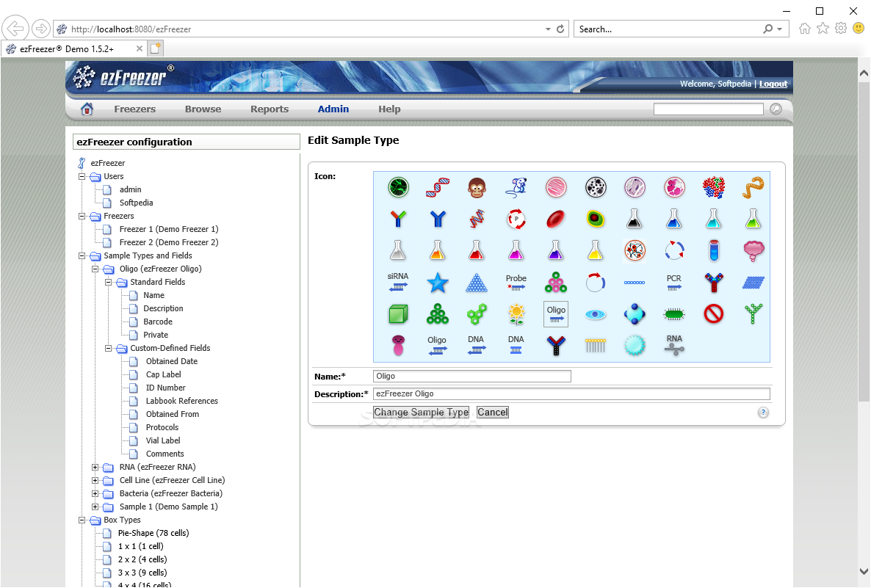
Task: Open the help question mark icon
Action: click(x=763, y=413)
